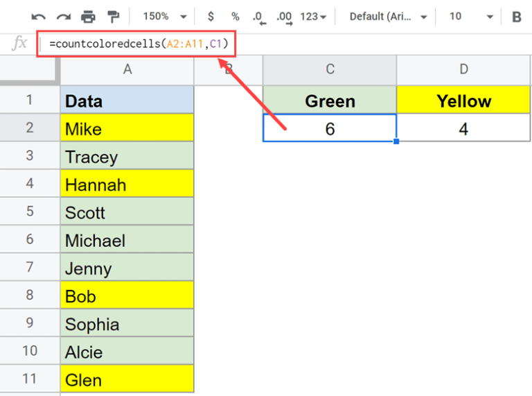Click the Undo arrow icon
Image resolution: width=532 pixels, height=396 pixels.
pyautogui.click(x=39, y=16)
